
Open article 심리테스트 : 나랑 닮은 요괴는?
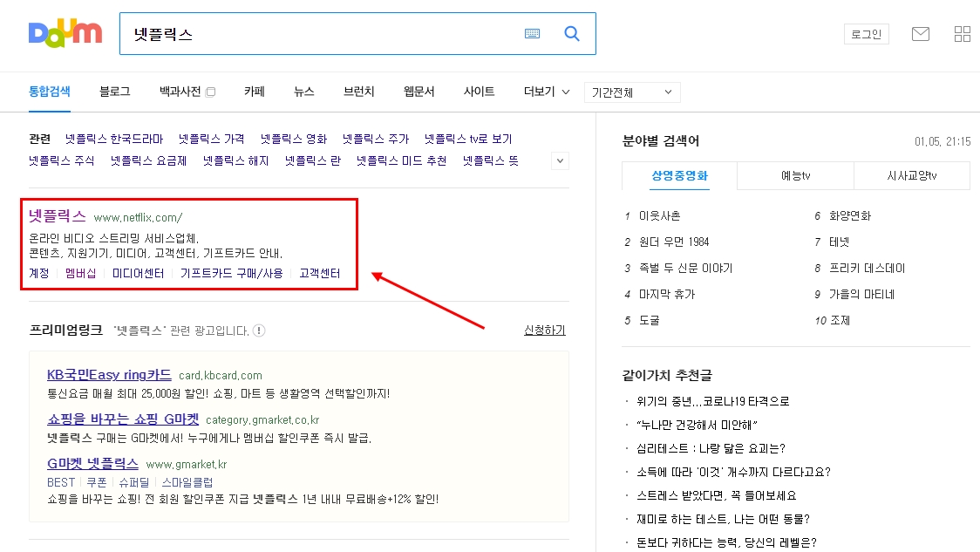[711, 448]
